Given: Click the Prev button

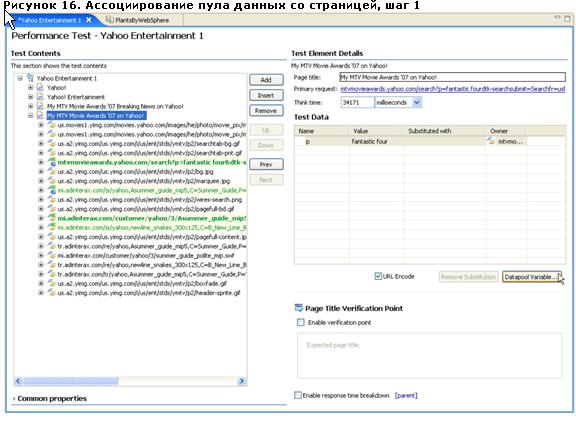Looking at the screenshot, I should 266,164.
